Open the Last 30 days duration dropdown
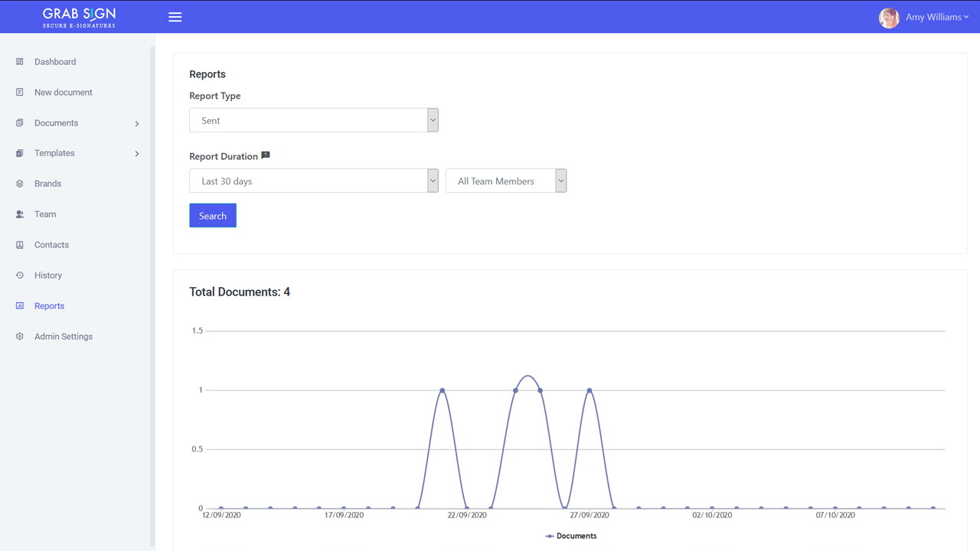This screenshot has width=980, height=551. (313, 181)
